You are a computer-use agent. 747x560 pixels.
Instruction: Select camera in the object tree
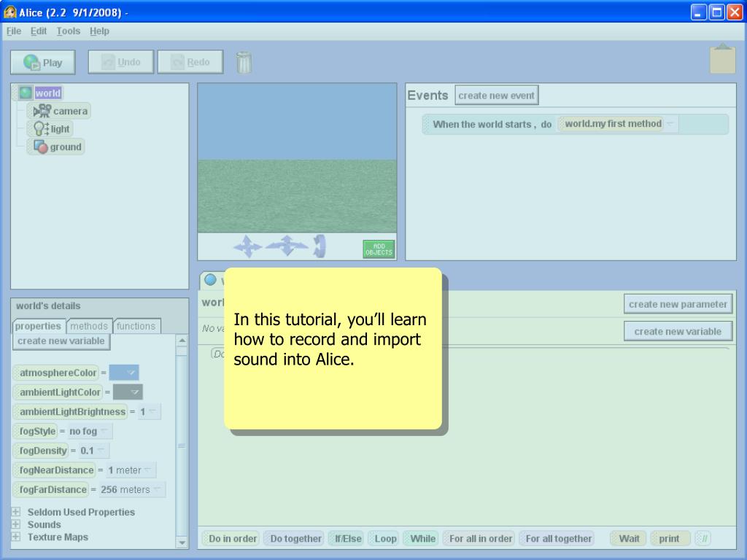pos(60,111)
